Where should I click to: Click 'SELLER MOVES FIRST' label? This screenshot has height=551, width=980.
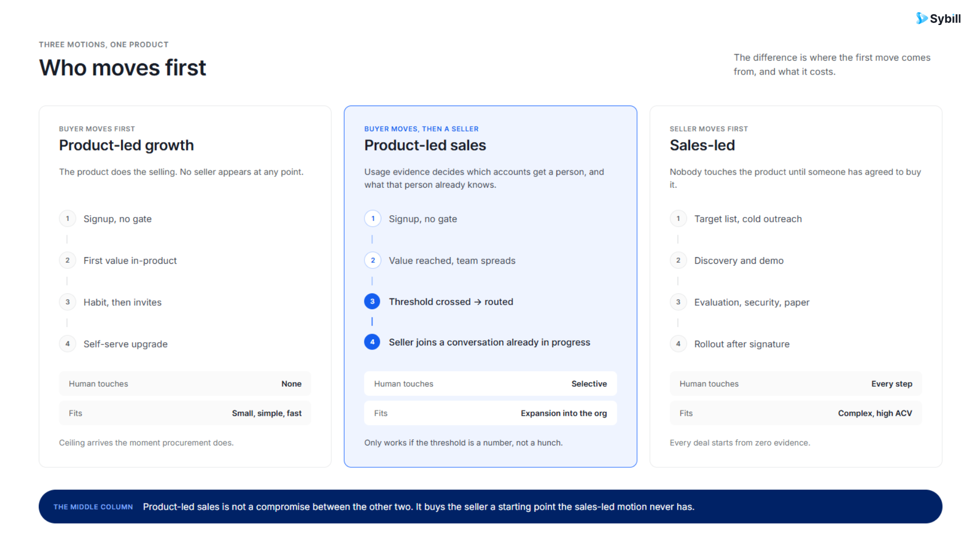tap(708, 129)
